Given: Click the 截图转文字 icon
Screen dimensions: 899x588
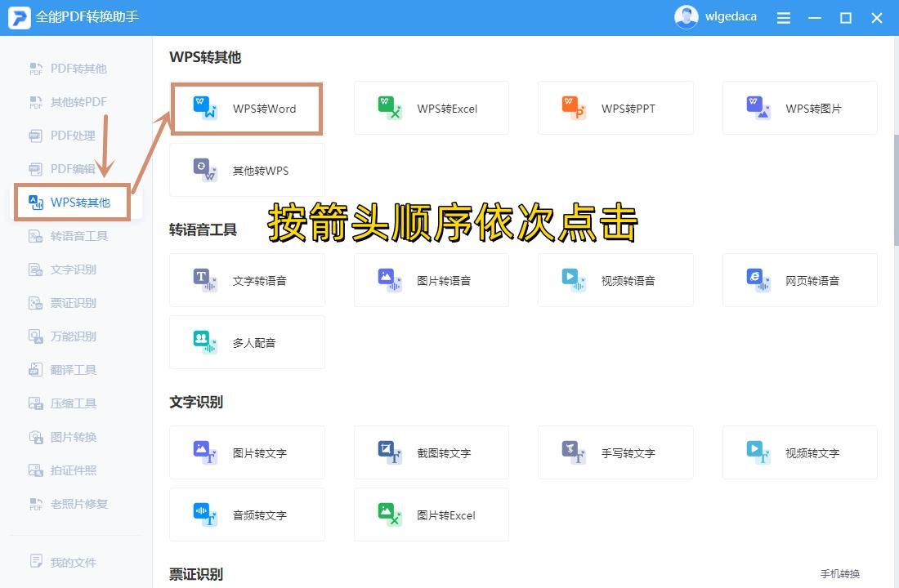Looking at the screenshot, I should 389,452.
